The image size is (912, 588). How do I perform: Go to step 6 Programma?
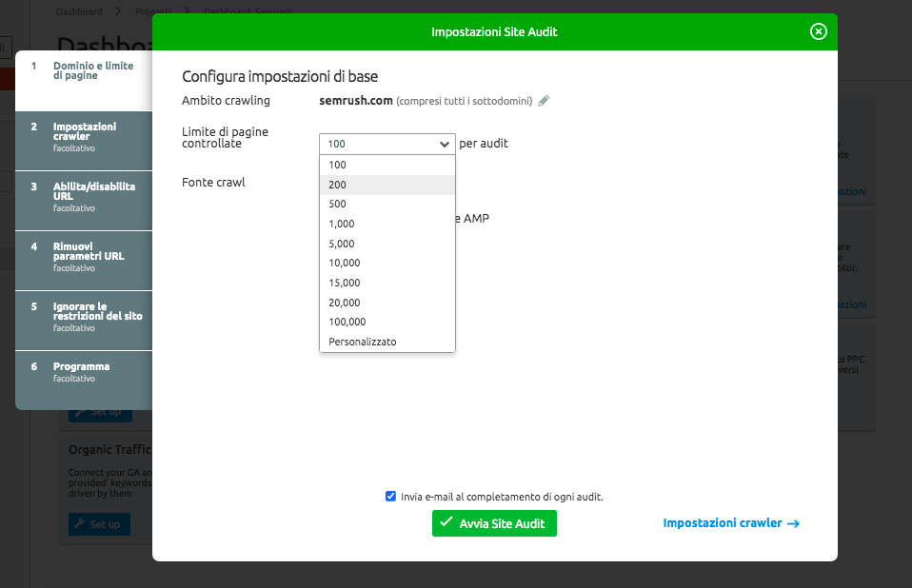point(84,380)
